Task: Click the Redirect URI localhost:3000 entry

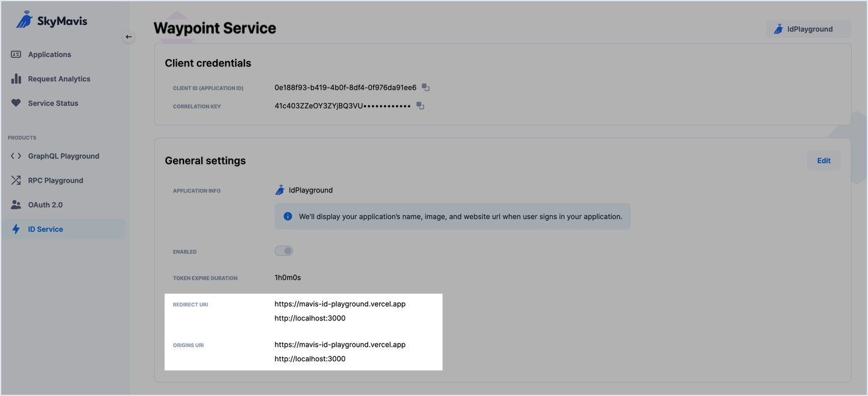Action: 310,318
